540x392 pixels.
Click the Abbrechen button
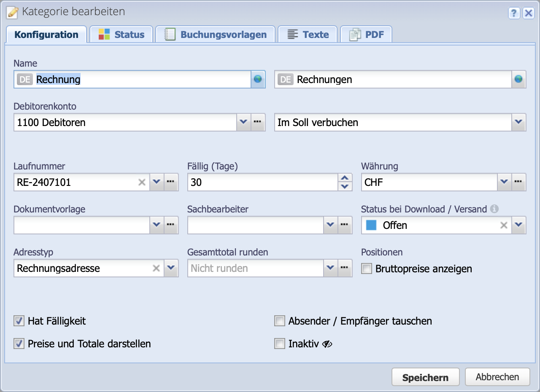[497, 377]
